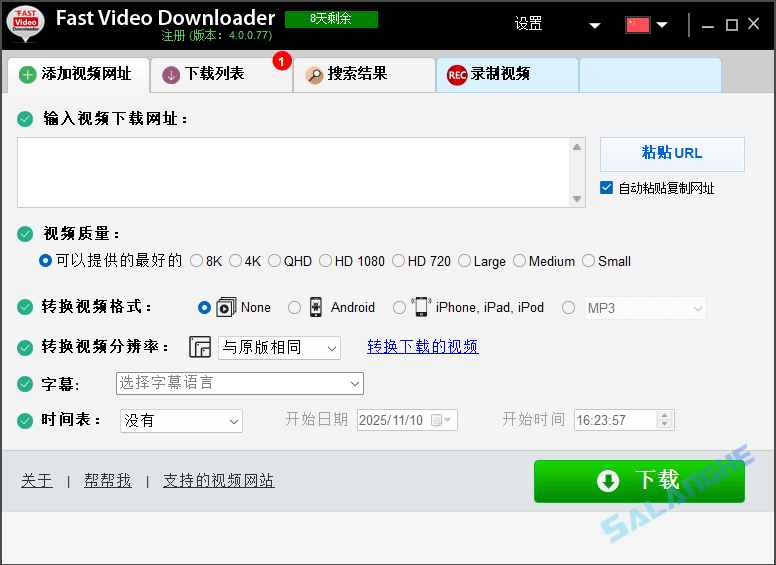Image resolution: width=776 pixels, height=565 pixels.
Task: Click the None video format icon
Action: tap(226, 307)
